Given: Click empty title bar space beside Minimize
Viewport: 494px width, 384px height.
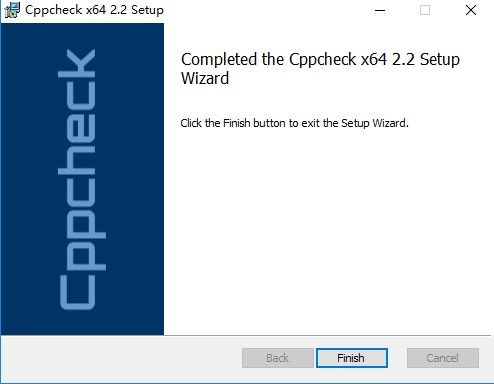Looking at the screenshot, I should pos(267,10).
